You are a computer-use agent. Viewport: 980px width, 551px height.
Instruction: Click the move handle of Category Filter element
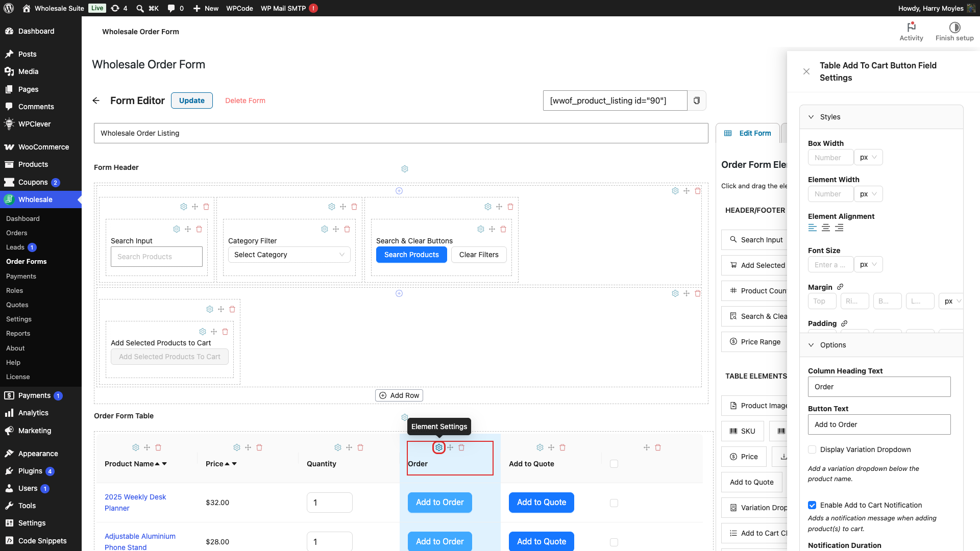pos(336,229)
